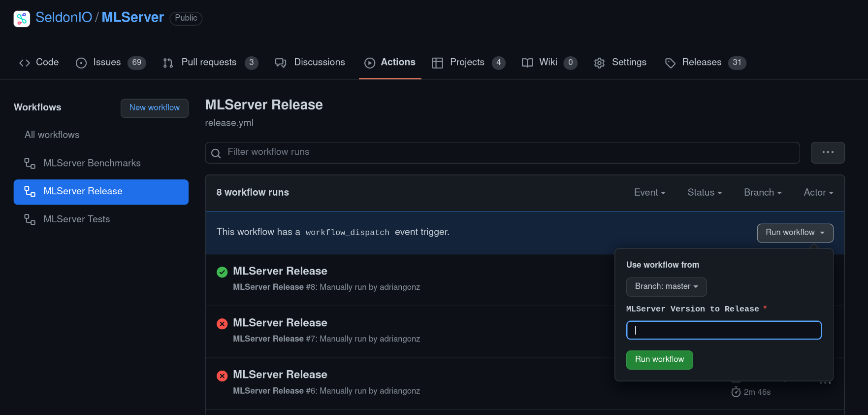Expand the Status filter dropdown

click(705, 193)
